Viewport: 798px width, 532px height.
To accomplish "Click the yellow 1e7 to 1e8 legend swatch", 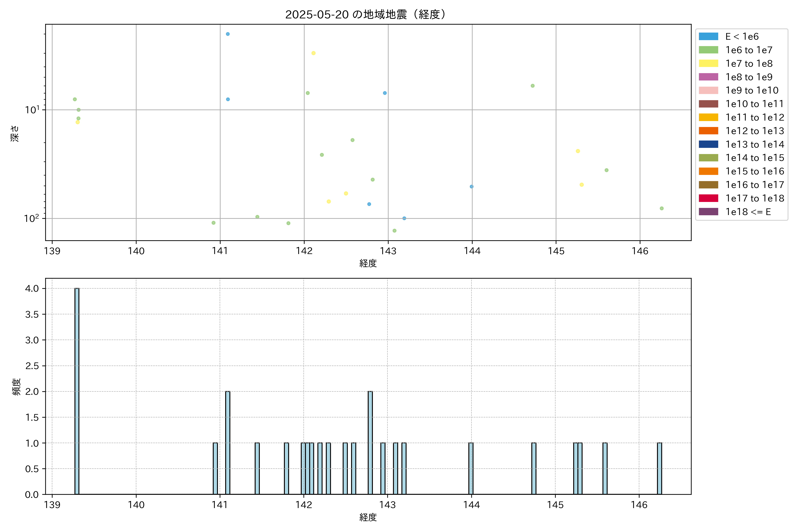I will click(708, 63).
